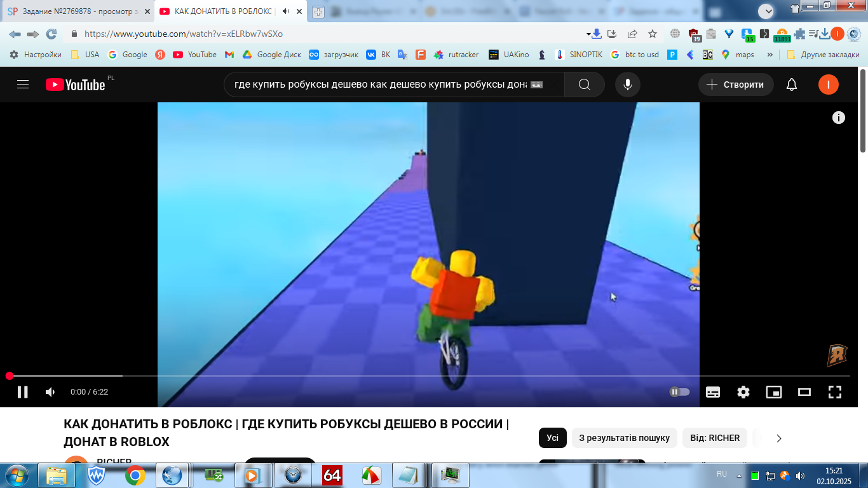
Task: Switch the player to miniplayer mode
Action: click(774, 392)
